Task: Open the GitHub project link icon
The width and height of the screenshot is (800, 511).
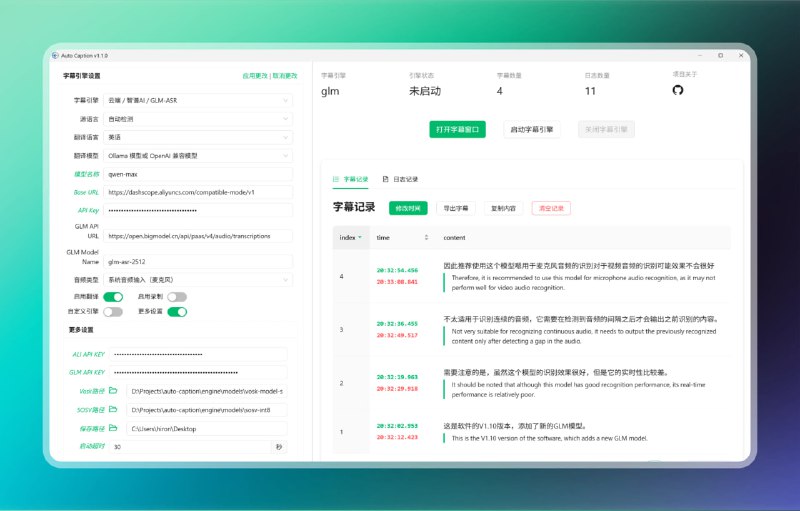Action: tap(678, 90)
